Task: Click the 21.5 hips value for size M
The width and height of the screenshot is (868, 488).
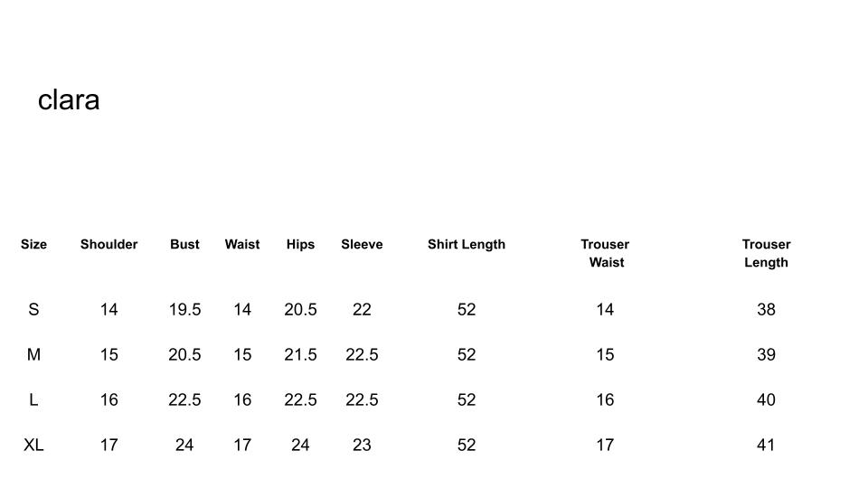Action: point(300,354)
